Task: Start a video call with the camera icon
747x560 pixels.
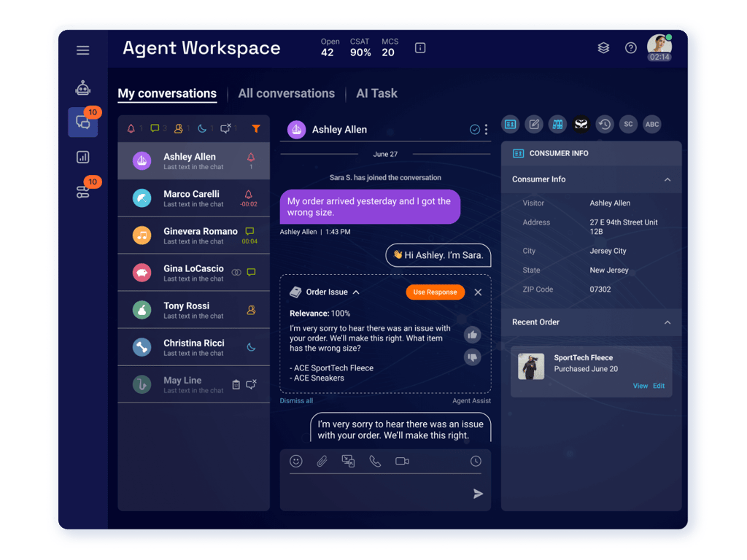Action: (402, 461)
